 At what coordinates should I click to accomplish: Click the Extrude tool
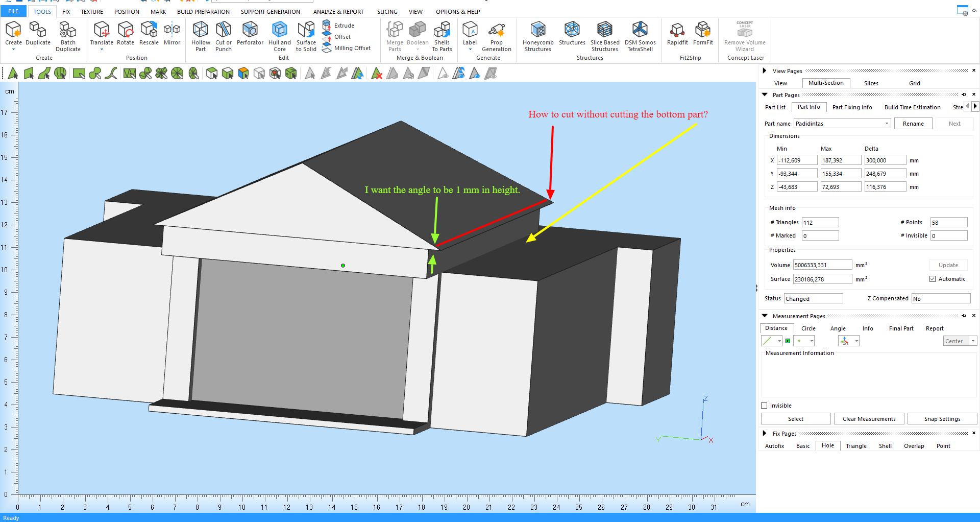(338, 25)
